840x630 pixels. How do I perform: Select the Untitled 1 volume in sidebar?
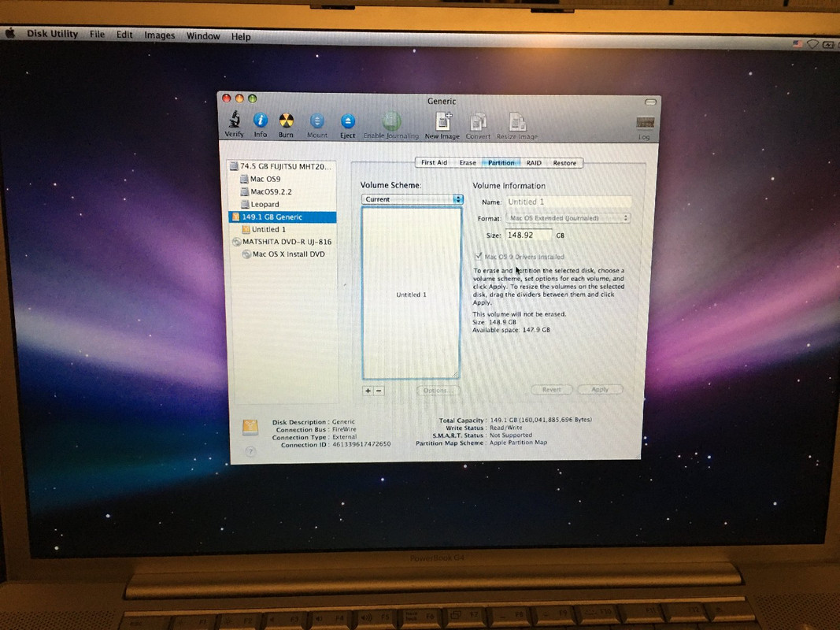point(264,229)
